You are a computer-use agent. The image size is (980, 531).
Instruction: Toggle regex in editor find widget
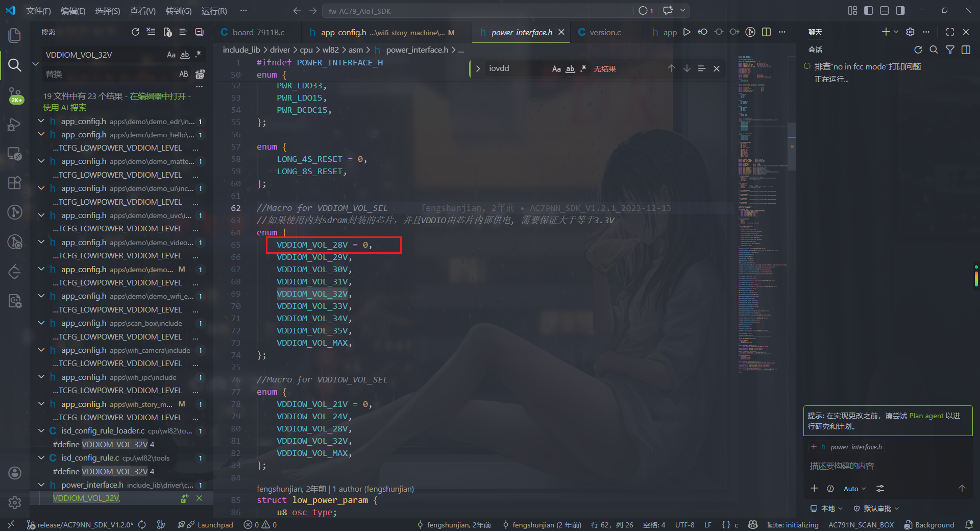tap(583, 68)
